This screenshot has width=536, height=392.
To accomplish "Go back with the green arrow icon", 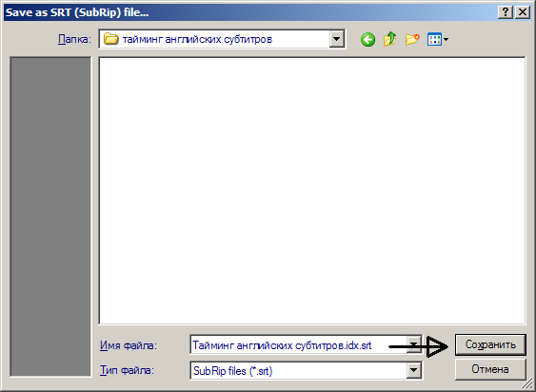I will [x=367, y=40].
